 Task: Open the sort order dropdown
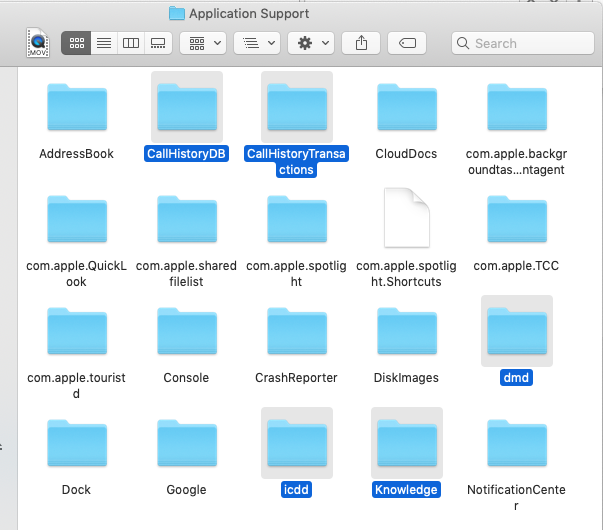(x=257, y=43)
